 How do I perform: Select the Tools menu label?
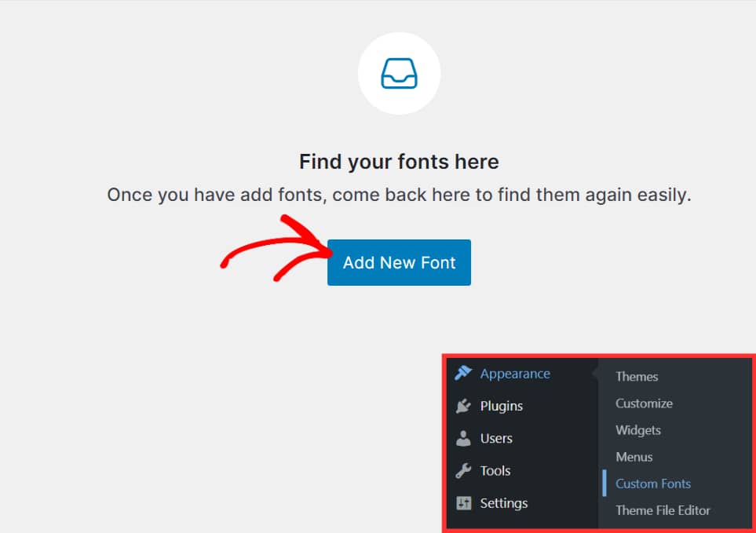495,471
